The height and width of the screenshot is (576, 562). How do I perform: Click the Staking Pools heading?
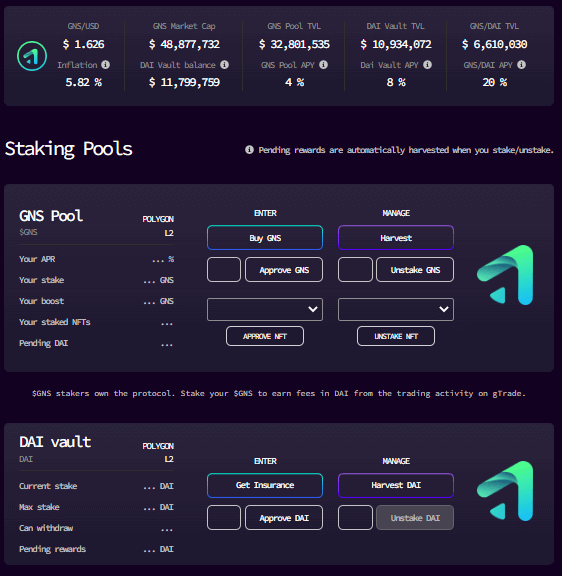pos(69,149)
